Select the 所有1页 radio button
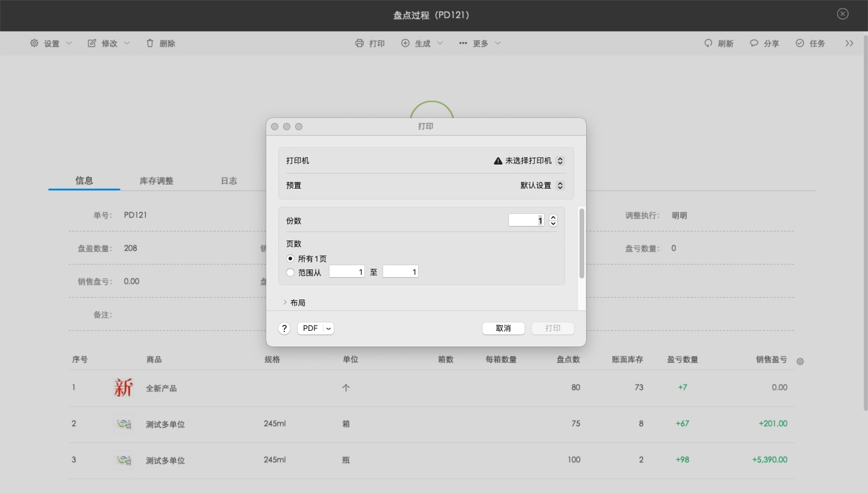The width and height of the screenshot is (868, 493). pyautogui.click(x=290, y=258)
